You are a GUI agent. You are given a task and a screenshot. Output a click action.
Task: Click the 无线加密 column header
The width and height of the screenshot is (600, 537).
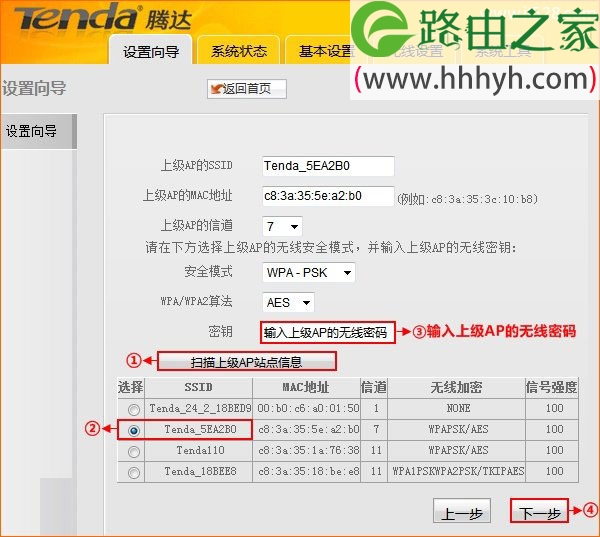coord(456,387)
